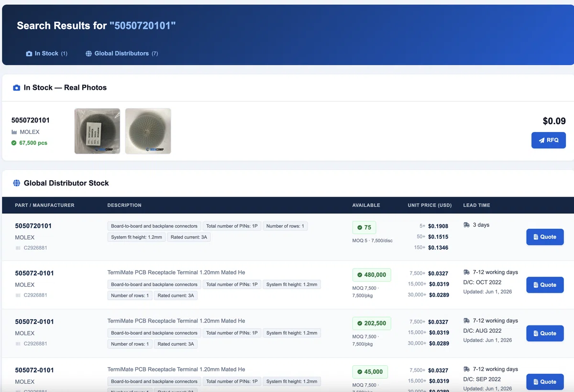Click truck icon in the OCT 2022 row

466,272
